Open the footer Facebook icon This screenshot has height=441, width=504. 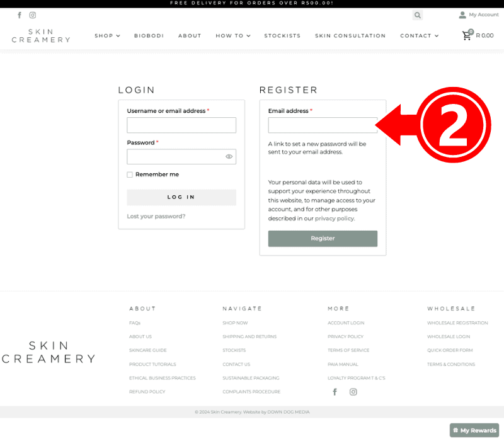[335, 392]
